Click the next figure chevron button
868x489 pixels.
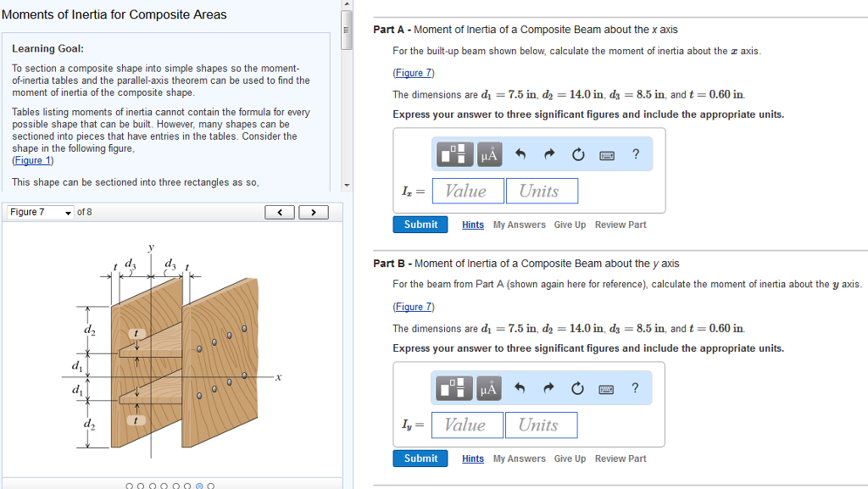click(x=313, y=212)
